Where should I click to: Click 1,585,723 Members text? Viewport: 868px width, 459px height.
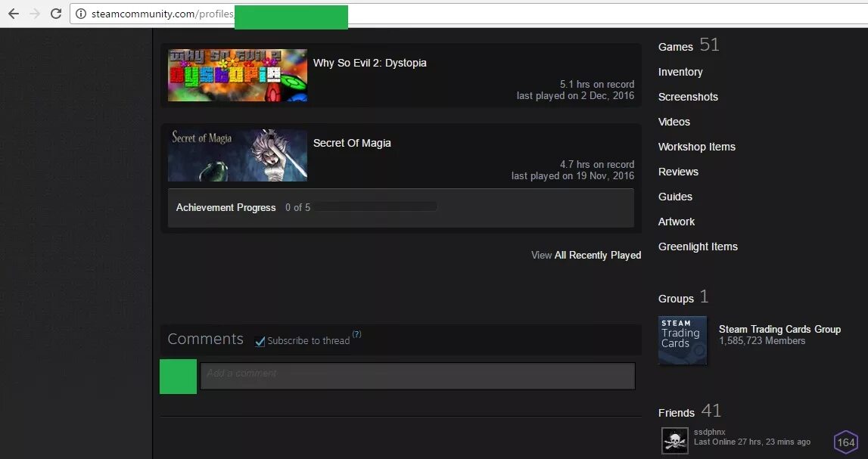tap(762, 340)
